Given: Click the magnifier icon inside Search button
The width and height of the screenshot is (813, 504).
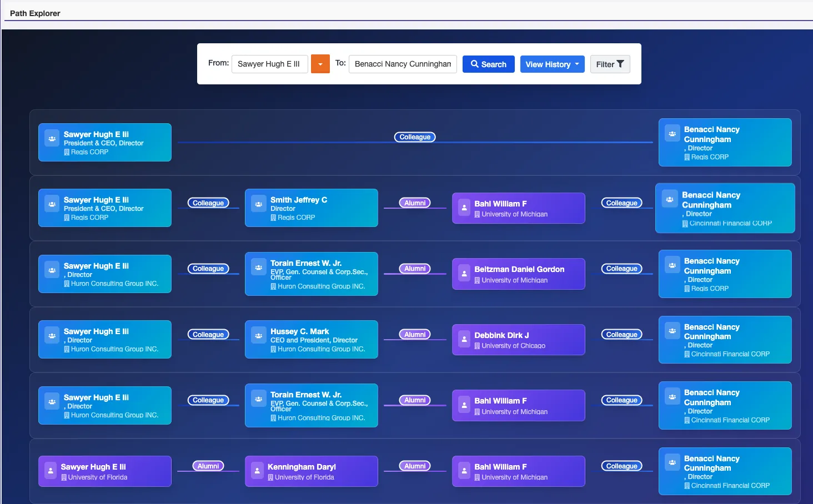Looking at the screenshot, I should [475, 64].
